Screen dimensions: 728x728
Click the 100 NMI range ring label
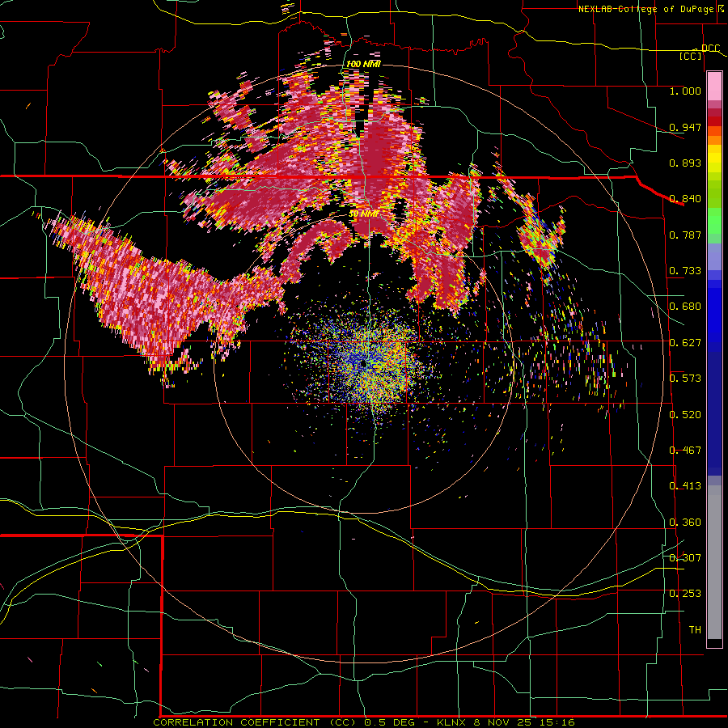tap(363, 64)
